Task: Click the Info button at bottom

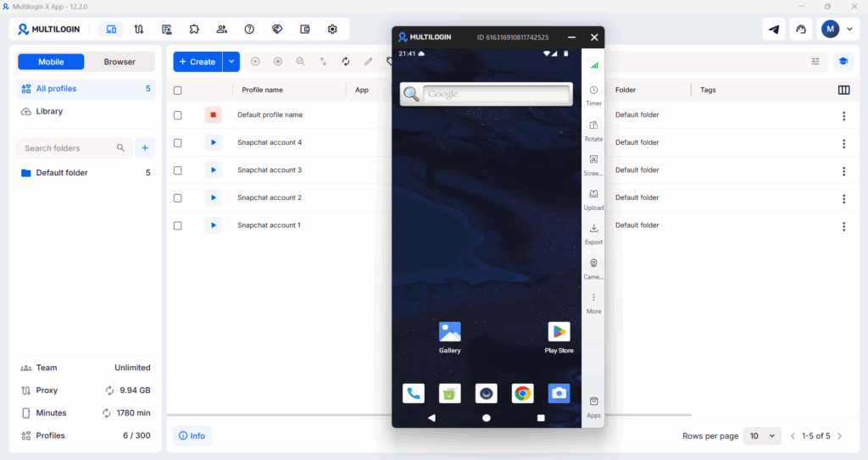Action: tap(192, 435)
